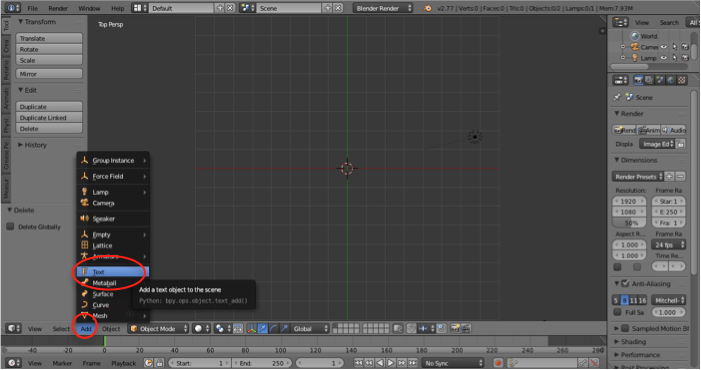Click the 3D manipulator axes toggle icon
The width and height of the screenshot is (701, 370).
[x=252, y=329]
